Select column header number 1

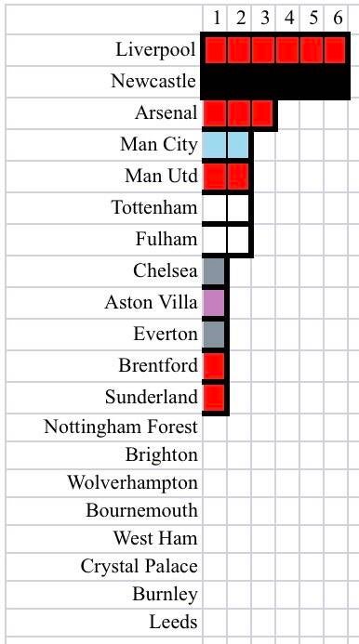[217, 18]
